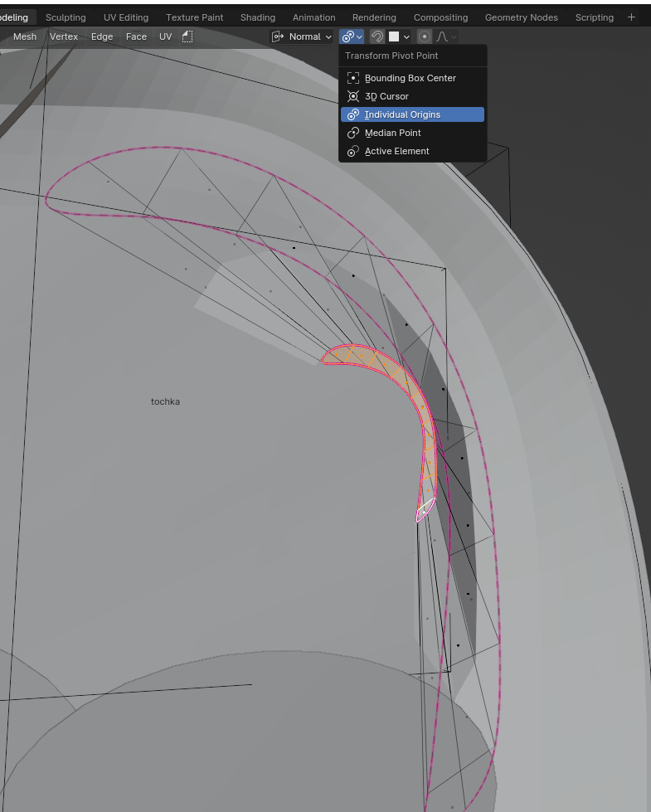Choose Active Element pivot option
Screen dimensions: 651x812
412,151
